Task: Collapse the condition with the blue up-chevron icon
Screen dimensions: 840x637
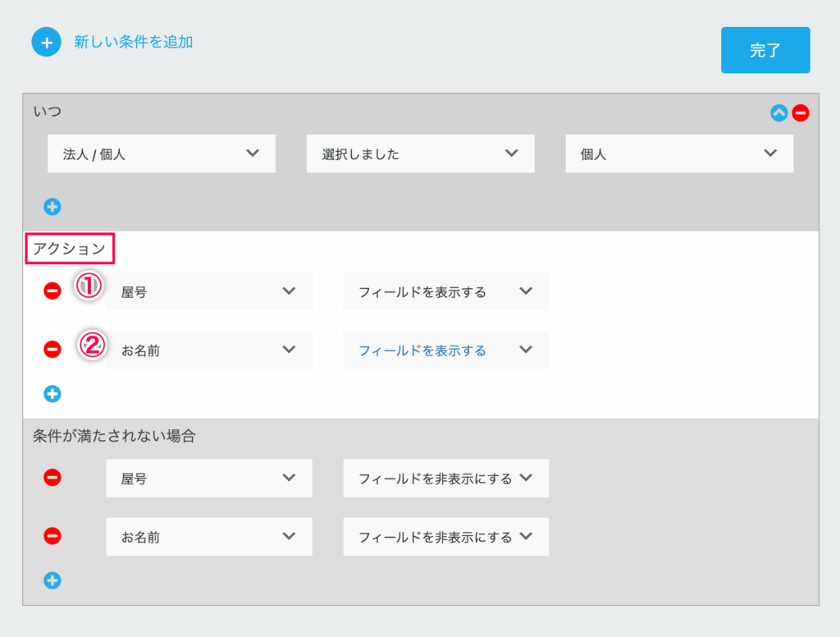Action: coord(779,112)
